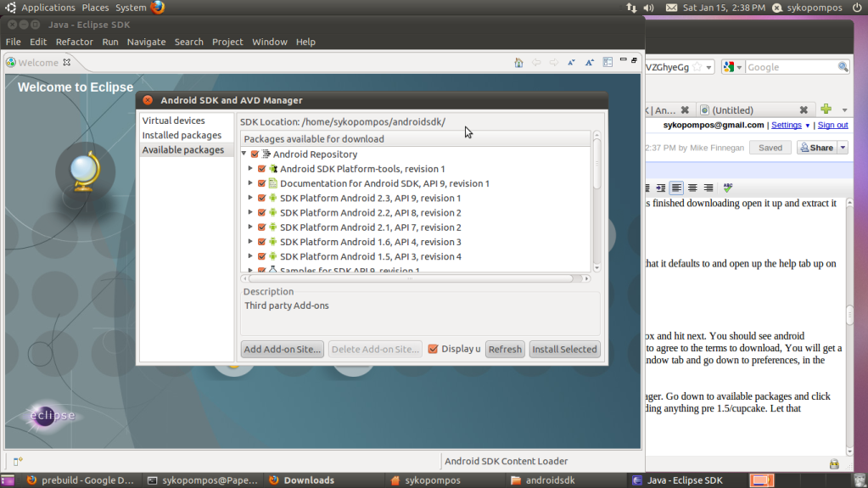The height and width of the screenshot is (488, 868).
Task: Collapse the Android Repository tree node
Action: pyautogui.click(x=244, y=154)
